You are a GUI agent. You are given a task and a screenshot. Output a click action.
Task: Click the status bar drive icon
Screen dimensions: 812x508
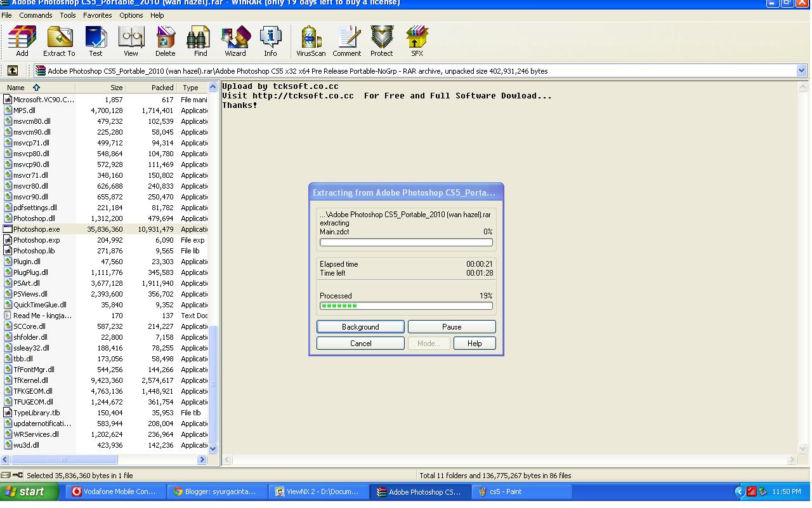[6, 475]
